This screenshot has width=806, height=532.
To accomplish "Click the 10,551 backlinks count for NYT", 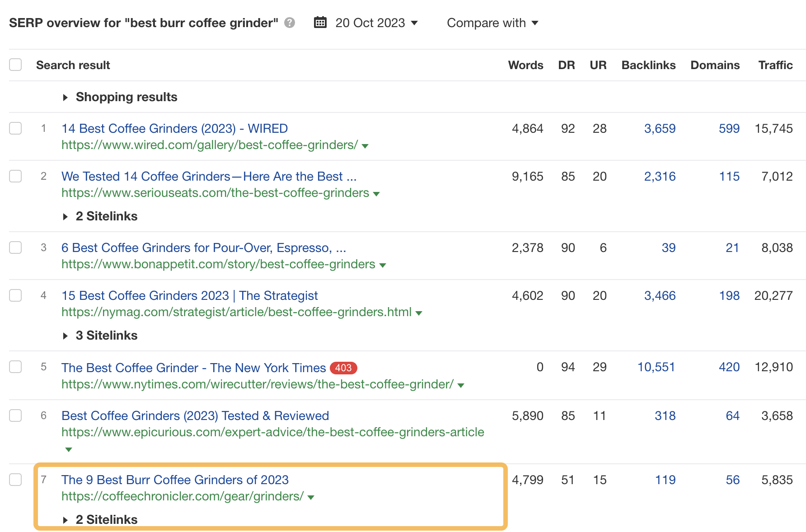I will click(x=656, y=367).
